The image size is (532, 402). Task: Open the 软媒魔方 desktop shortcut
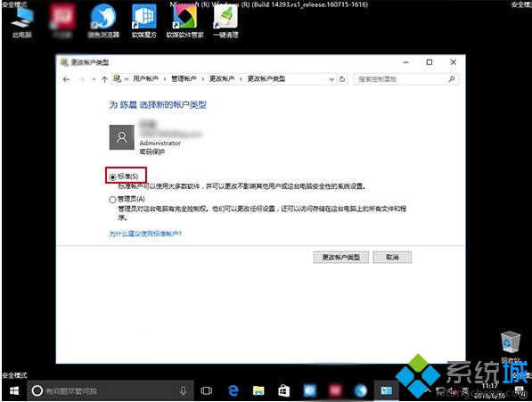click(x=144, y=21)
